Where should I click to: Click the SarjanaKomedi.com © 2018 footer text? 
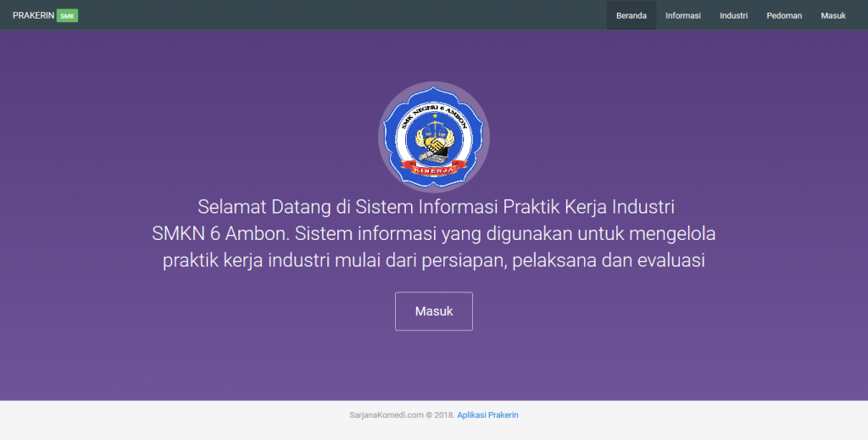[x=403, y=415]
